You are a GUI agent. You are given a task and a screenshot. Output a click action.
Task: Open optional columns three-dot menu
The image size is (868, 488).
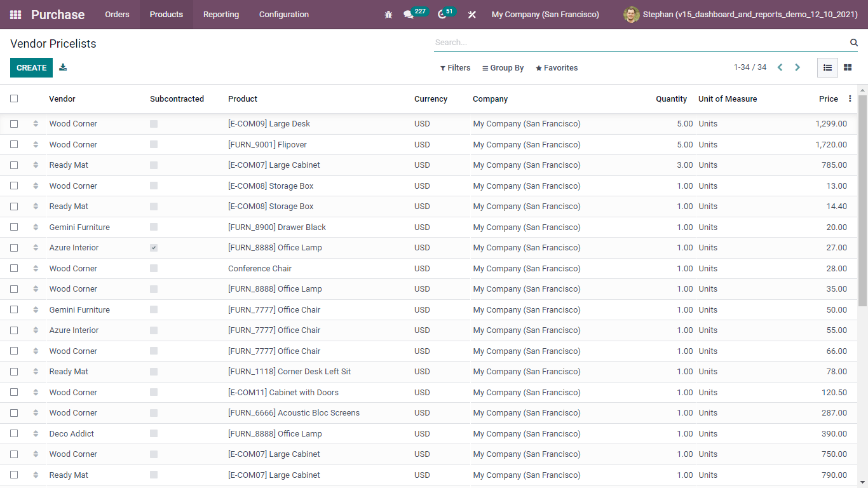(x=850, y=98)
